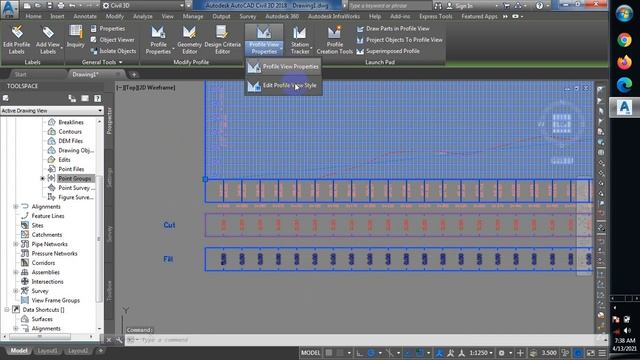640x360 pixels.
Task: Open the Geometry Editor
Action: [189, 40]
